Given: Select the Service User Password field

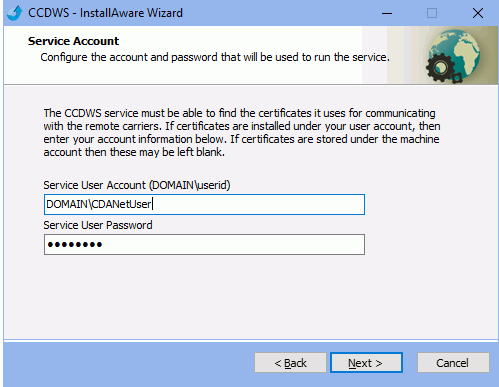Looking at the screenshot, I should tap(204, 244).
